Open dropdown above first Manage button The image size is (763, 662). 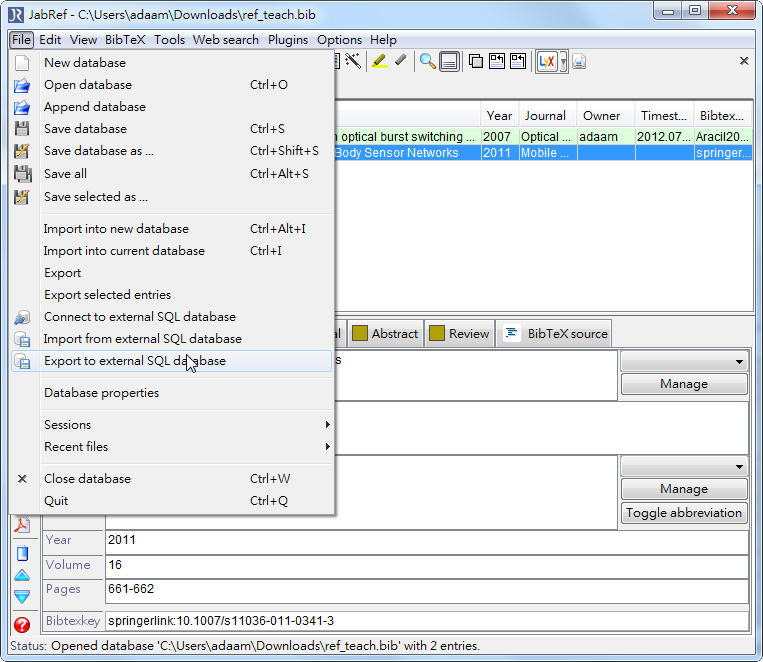click(684, 362)
